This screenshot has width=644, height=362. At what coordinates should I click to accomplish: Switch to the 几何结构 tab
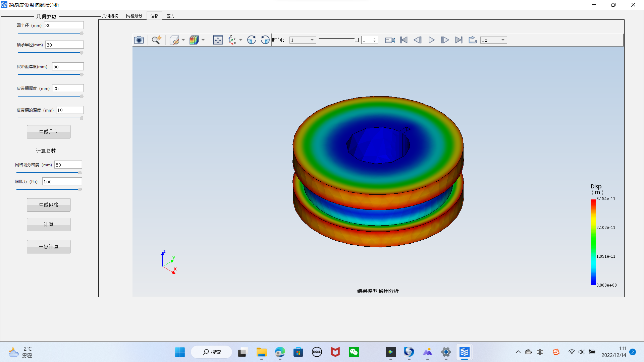(x=110, y=16)
